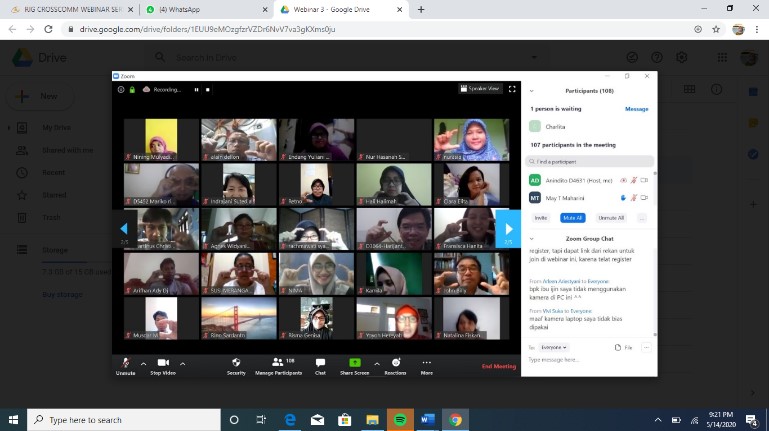Toggle mic icon for May T Maharini
Image resolution: width=769 pixels, height=431 pixels.
[634, 198]
